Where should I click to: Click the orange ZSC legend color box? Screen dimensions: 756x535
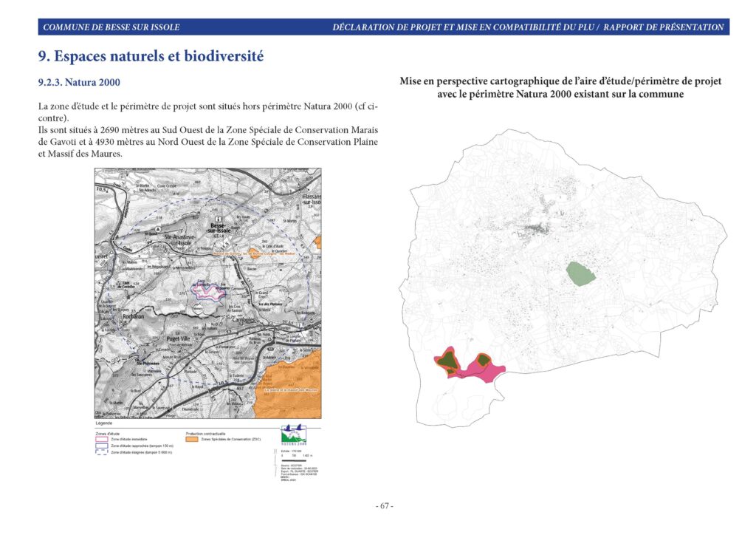coord(192,440)
